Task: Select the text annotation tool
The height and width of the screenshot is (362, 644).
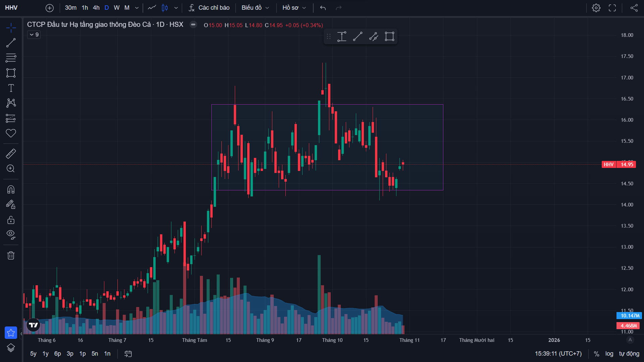Action: (x=11, y=88)
